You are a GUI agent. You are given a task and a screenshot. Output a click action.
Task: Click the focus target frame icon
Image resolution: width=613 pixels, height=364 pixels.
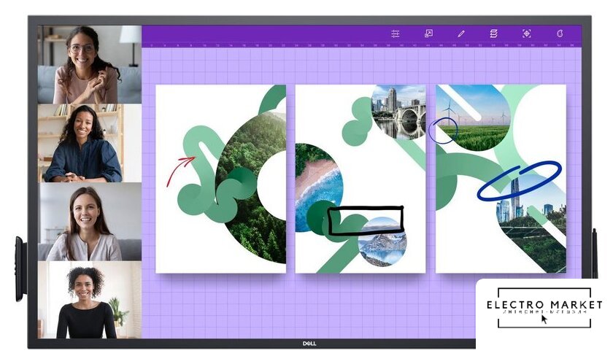pos(526,34)
